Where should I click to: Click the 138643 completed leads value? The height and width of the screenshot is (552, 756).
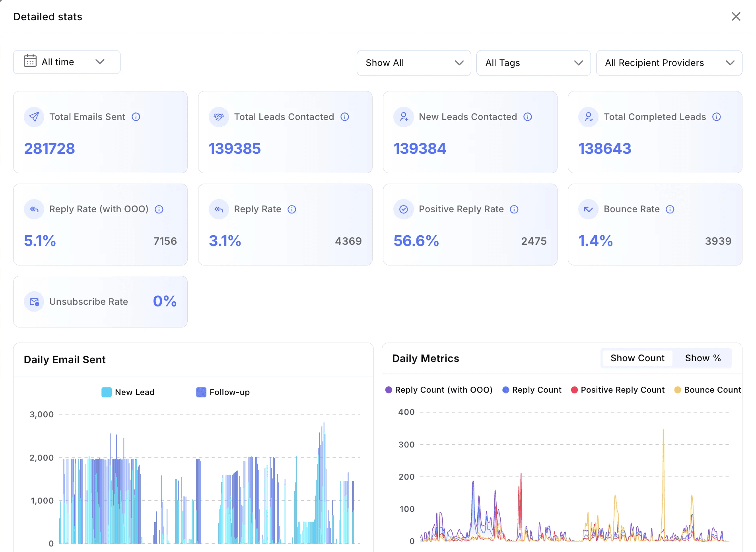(605, 149)
